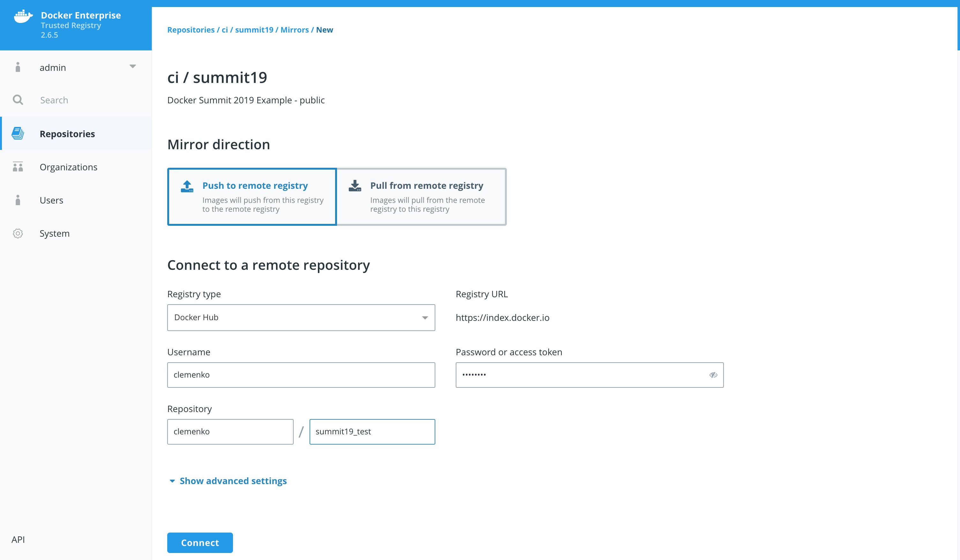
Task: Click the Username field containing clemenko
Action: click(301, 375)
